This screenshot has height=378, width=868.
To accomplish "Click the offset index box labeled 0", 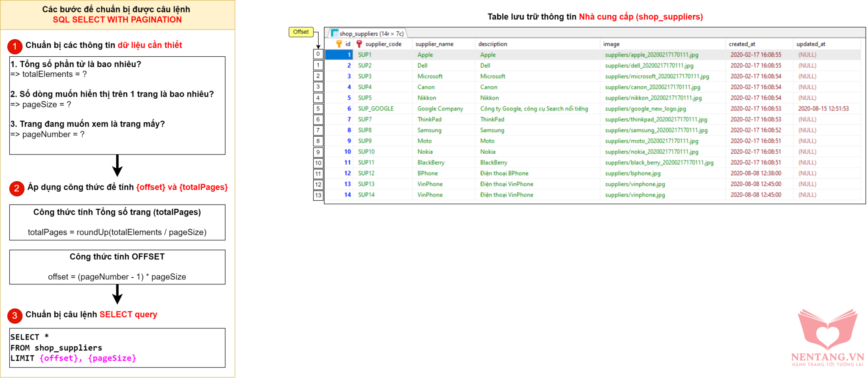I will tap(318, 54).
